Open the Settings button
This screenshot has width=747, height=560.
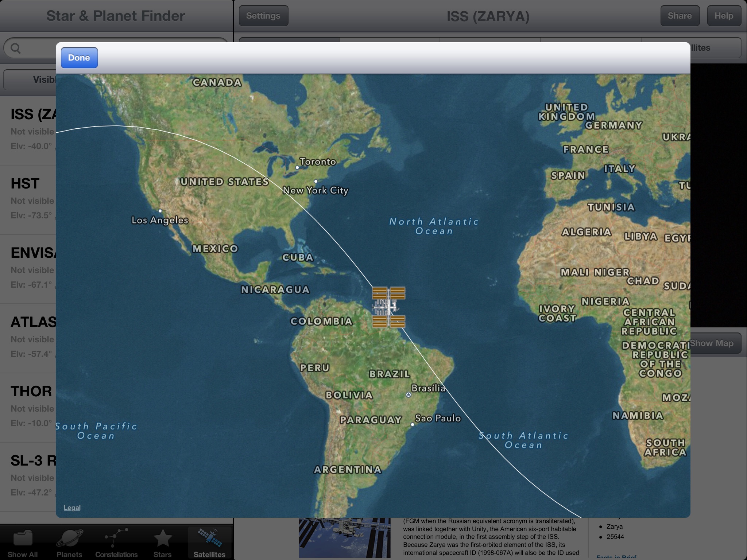click(x=263, y=16)
